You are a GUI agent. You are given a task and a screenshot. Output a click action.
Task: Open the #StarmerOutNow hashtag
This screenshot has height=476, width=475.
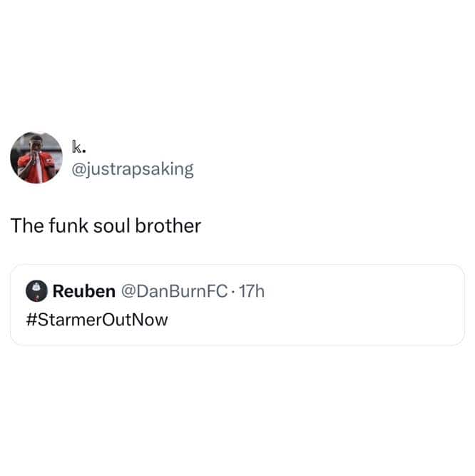point(97,320)
